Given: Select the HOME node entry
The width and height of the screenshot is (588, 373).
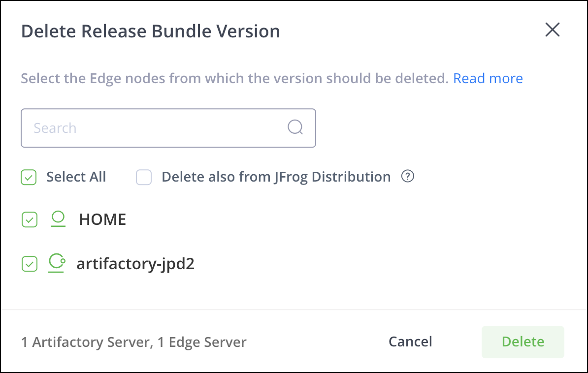Looking at the screenshot, I should click(102, 219).
